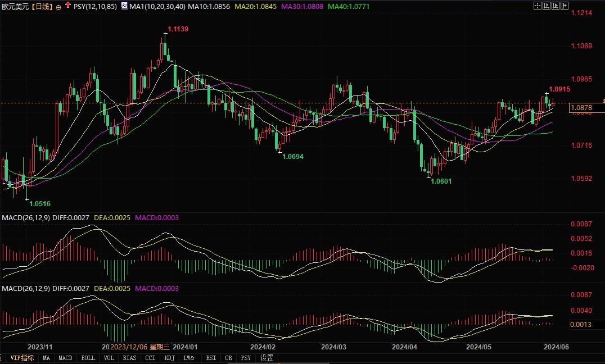605x364 pixels.
Task: Click the MA1(10,20,30,40) indicator label
Action: tap(157, 7)
